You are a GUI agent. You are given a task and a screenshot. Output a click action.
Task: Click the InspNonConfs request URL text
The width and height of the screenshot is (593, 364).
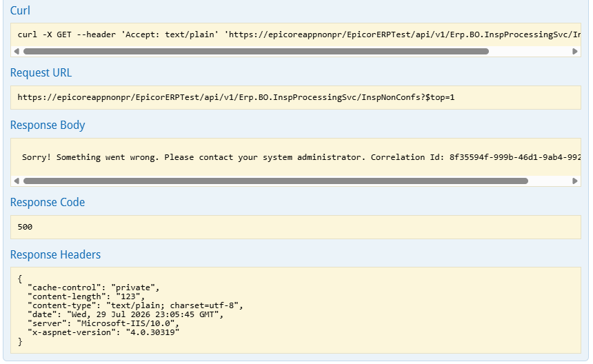(x=236, y=97)
